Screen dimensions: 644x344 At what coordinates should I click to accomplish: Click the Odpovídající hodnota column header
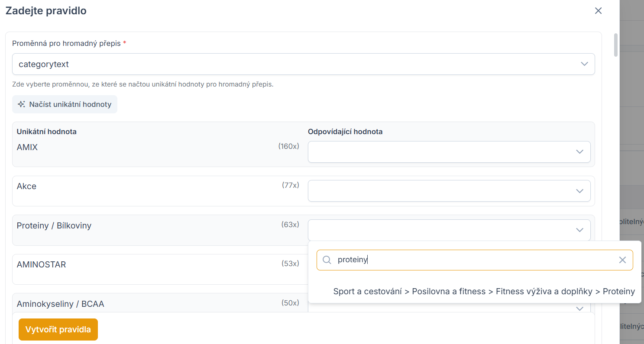pyautogui.click(x=345, y=132)
